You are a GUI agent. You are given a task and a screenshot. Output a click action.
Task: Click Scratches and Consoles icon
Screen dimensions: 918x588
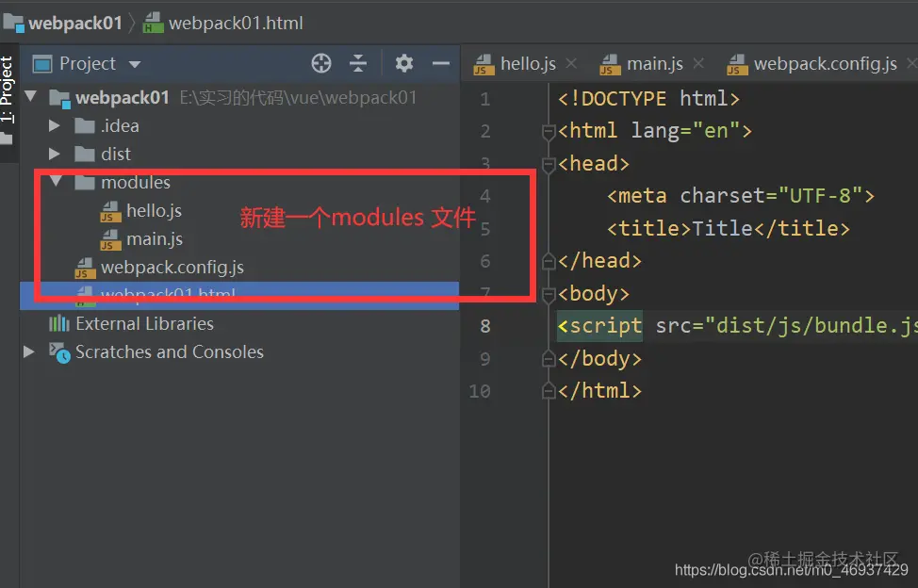(59, 352)
